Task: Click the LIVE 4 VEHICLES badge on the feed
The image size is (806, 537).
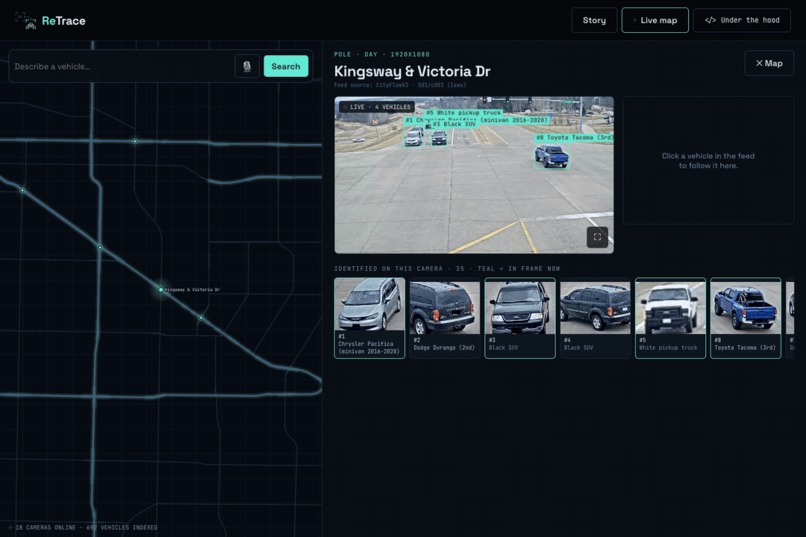Action: click(377, 107)
